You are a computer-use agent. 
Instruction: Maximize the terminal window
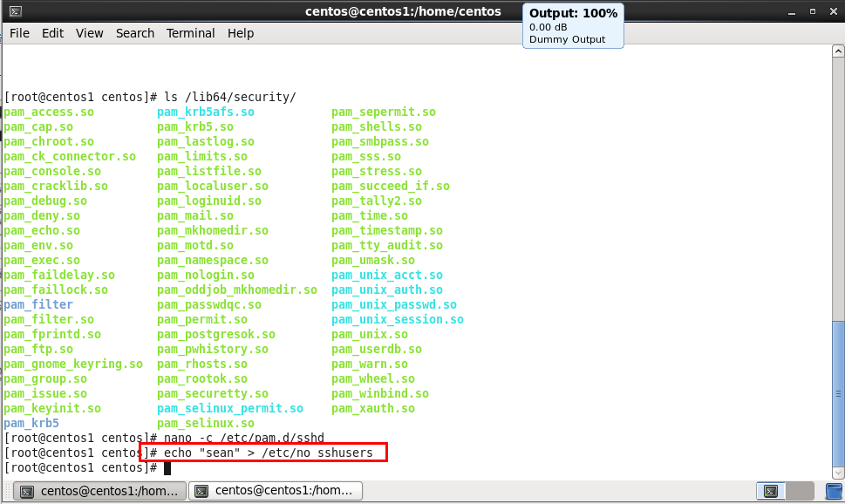tap(813, 11)
